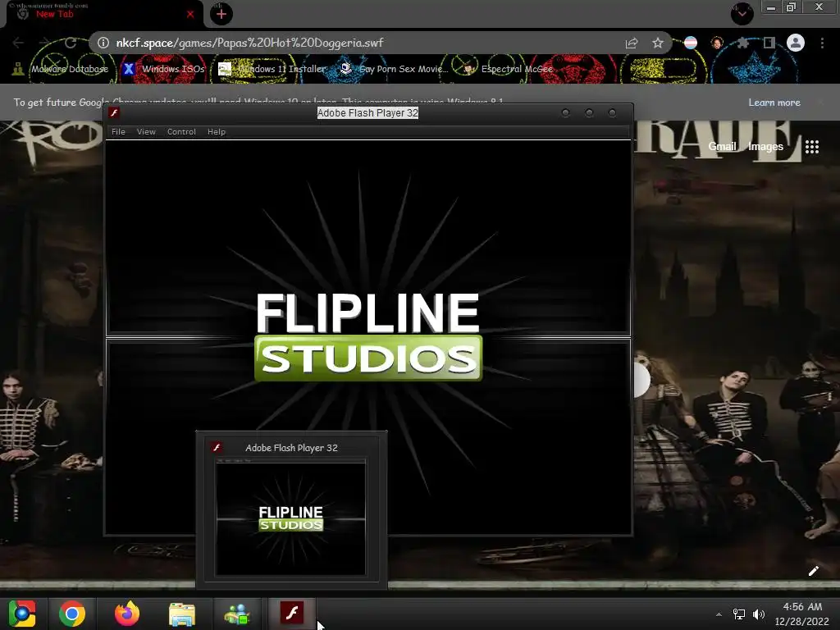Viewport: 840px width, 630px height.
Task: Open Espectral McGee bookmark
Action: click(508, 69)
